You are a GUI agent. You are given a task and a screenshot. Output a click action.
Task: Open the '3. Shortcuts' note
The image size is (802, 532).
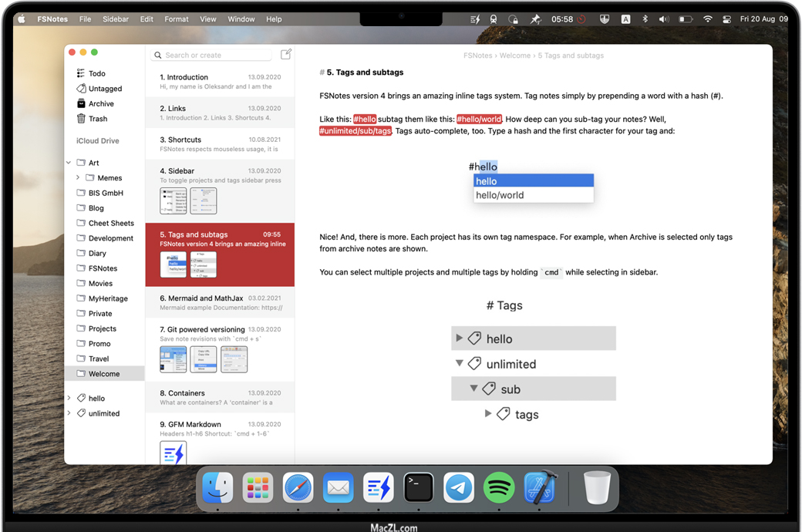pyautogui.click(x=220, y=143)
